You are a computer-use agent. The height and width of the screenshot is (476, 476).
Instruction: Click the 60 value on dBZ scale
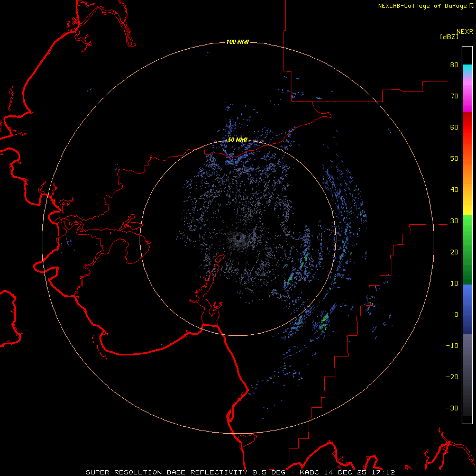[454, 127]
